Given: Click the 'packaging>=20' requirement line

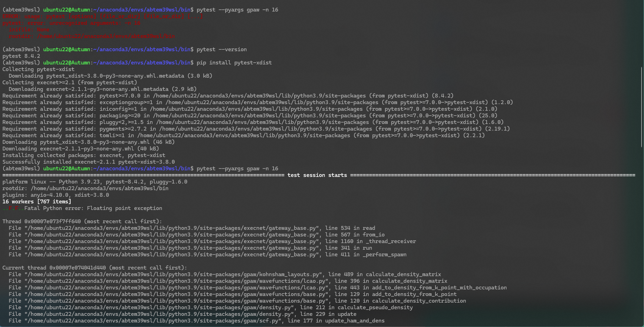Looking at the screenshot, I should point(250,116).
